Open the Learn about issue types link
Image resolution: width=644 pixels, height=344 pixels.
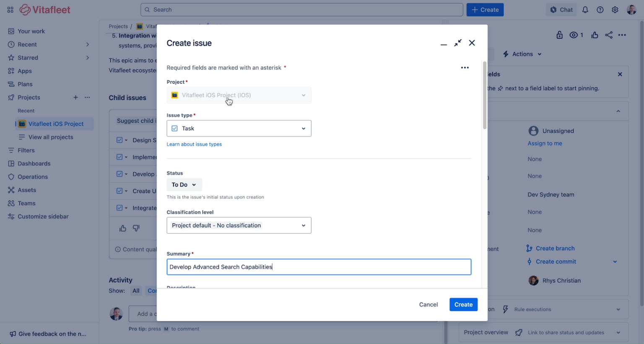(194, 144)
